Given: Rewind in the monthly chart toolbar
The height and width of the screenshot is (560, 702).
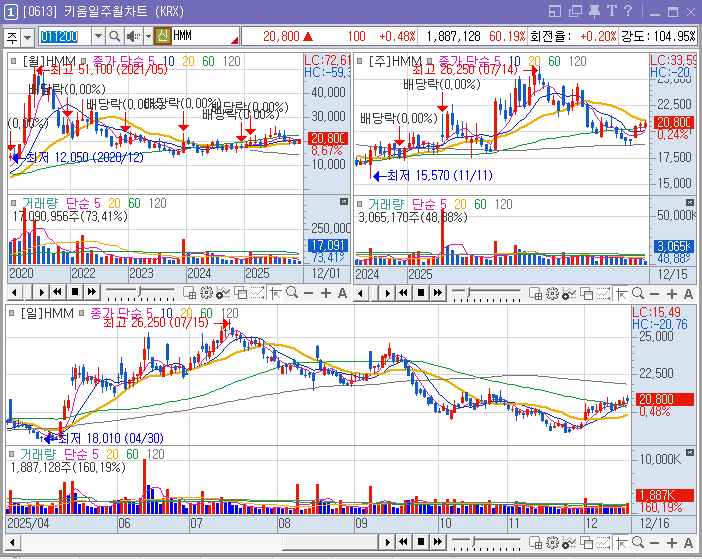Looking at the screenshot, I should 58,293.
